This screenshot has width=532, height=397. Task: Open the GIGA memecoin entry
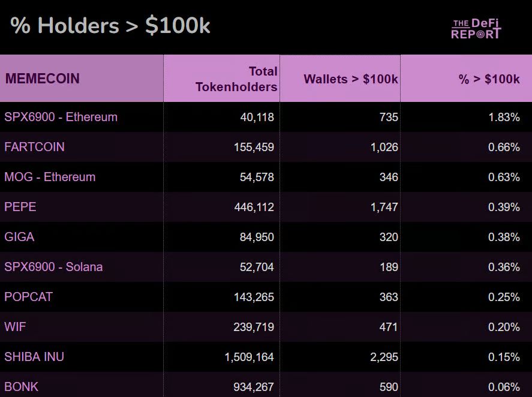tap(19, 237)
